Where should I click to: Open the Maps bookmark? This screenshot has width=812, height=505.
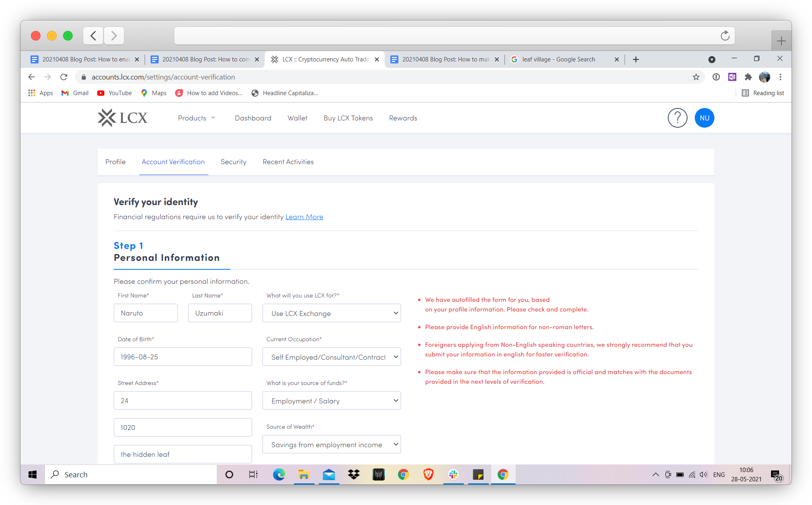(x=154, y=93)
